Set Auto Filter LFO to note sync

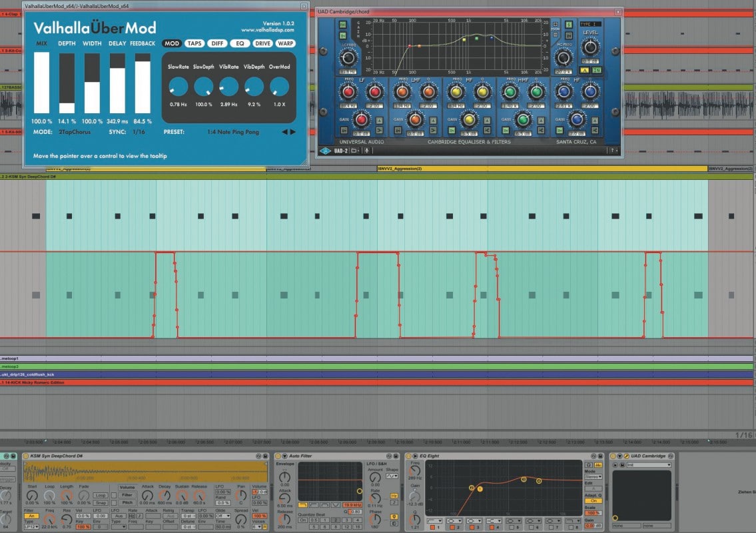pyautogui.click(x=394, y=502)
